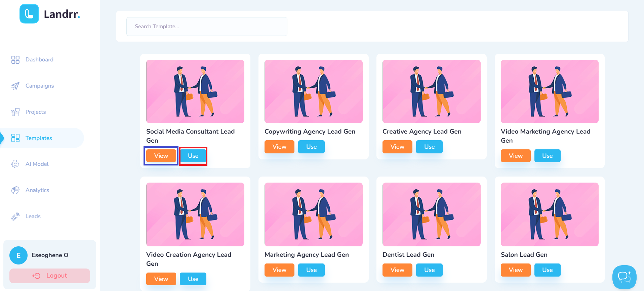Click the 'Creative Agency Lead Gen' title

click(422, 132)
